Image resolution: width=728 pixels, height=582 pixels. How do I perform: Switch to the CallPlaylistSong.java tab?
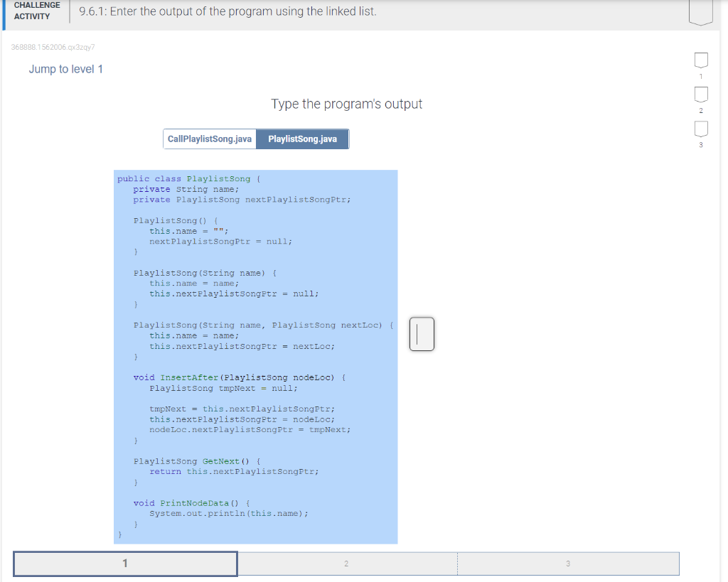pos(209,139)
